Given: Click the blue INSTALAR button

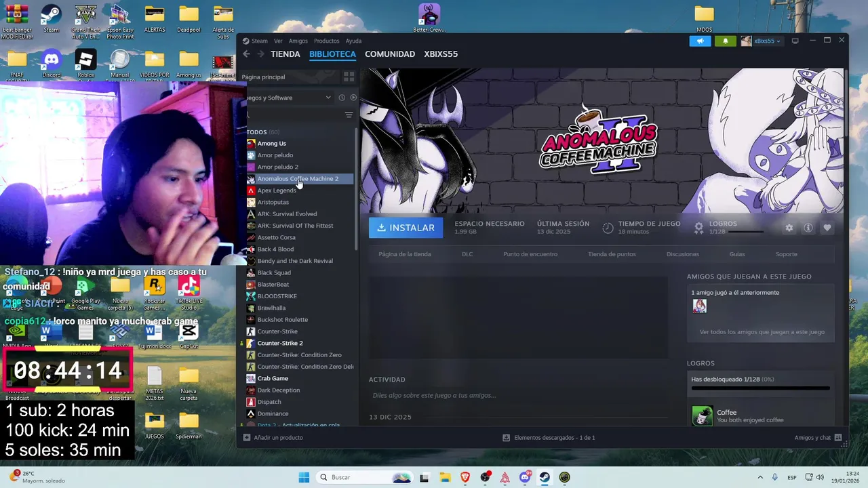Looking at the screenshot, I should (406, 228).
